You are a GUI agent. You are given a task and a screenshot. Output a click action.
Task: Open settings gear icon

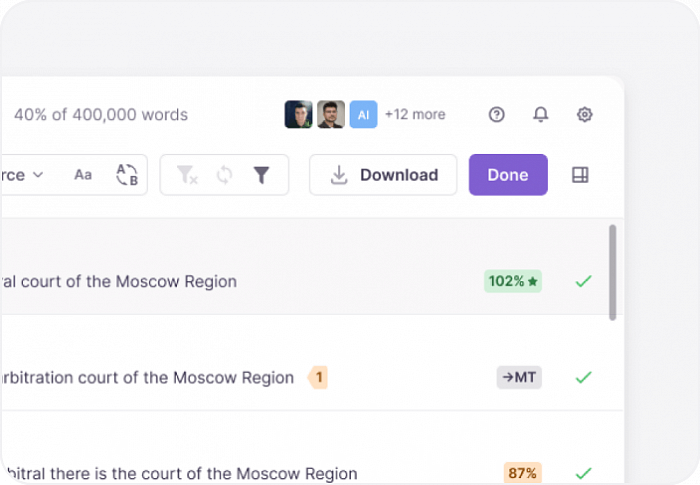[x=585, y=115]
